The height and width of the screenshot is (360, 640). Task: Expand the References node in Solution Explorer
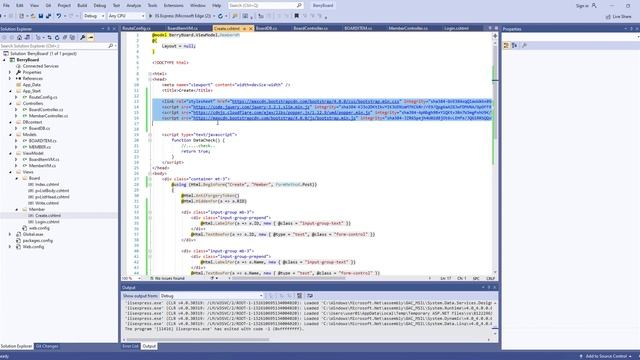click(x=11, y=78)
